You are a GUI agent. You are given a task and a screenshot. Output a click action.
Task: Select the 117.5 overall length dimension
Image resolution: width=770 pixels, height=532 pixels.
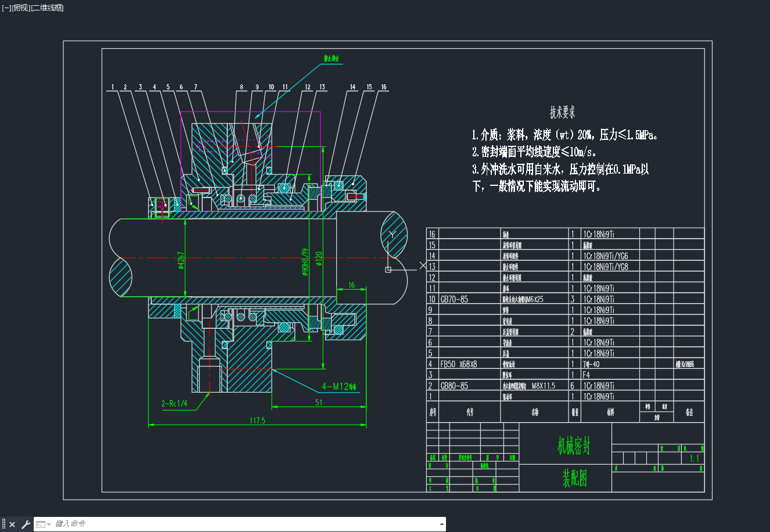(257, 420)
